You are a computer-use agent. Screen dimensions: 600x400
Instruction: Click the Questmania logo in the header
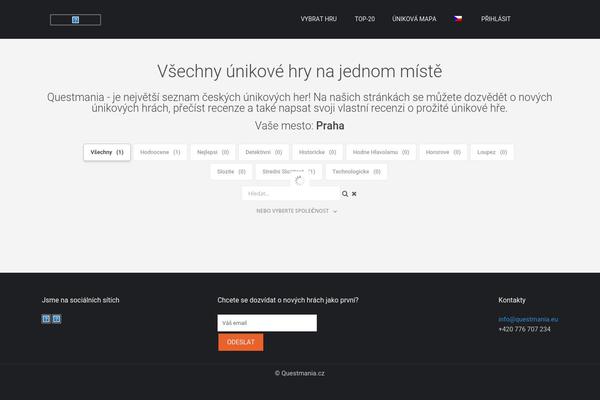(75, 20)
